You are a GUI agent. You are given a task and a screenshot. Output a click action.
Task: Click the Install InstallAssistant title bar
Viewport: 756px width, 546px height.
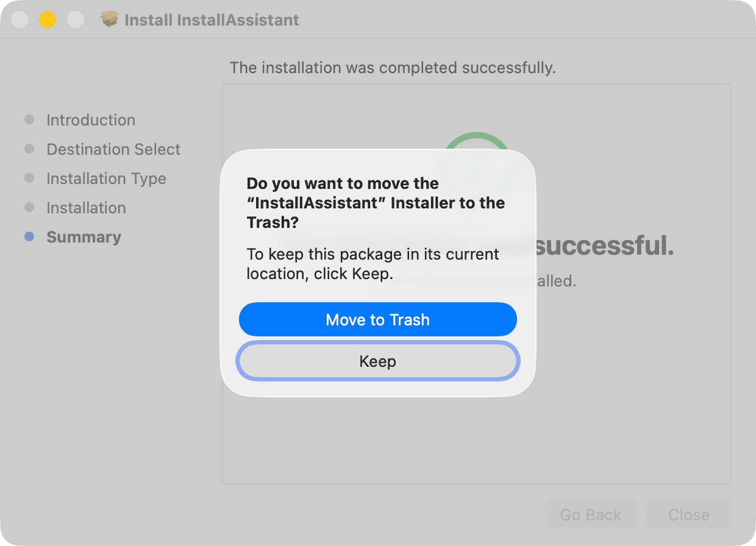pos(212,19)
